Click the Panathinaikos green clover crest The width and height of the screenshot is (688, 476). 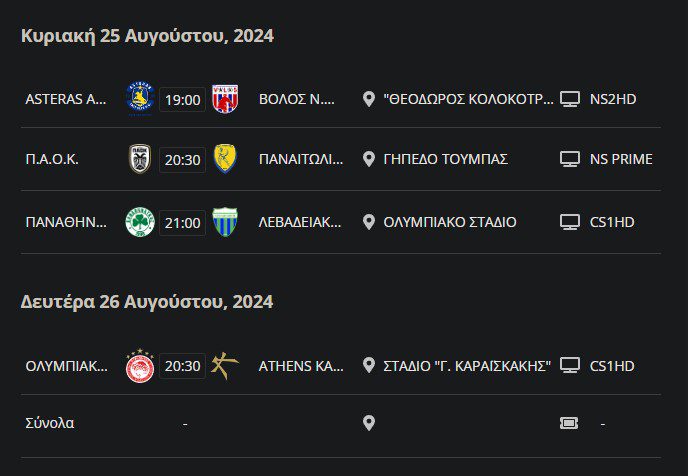[x=138, y=222]
